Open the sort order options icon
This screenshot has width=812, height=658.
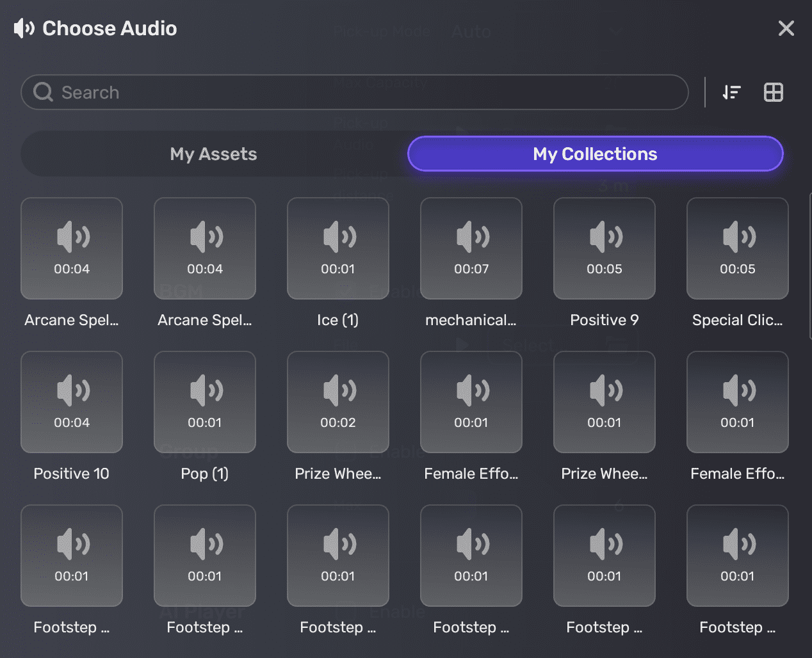pyautogui.click(x=731, y=92)
